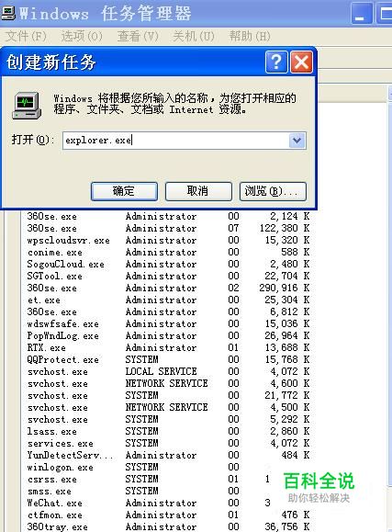Click the help question mark button
The image size is (392, 532).
276,62
